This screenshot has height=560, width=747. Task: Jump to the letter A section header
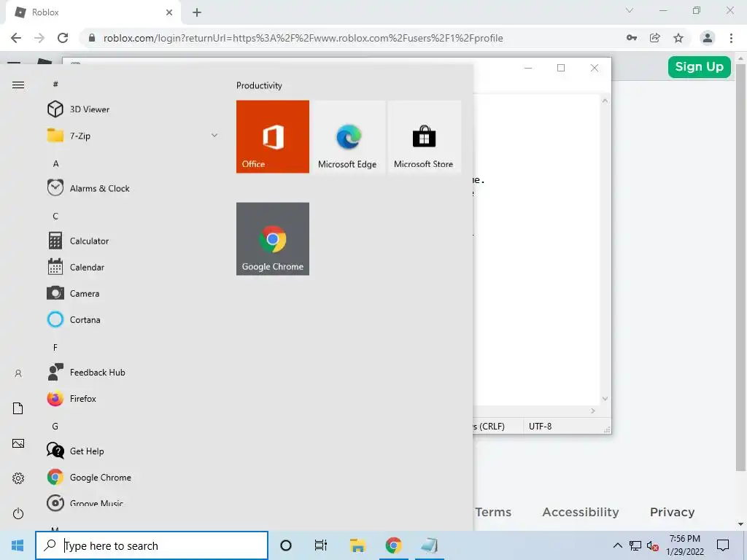coord(55,163)
